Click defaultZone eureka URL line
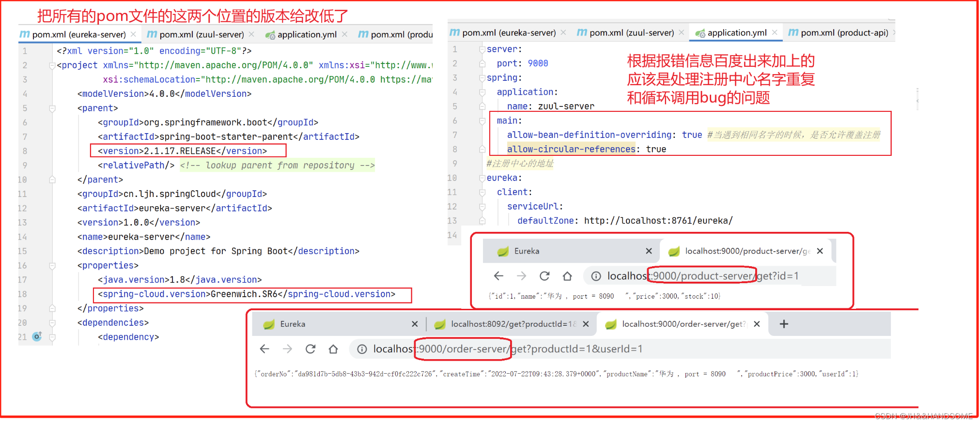The width and height of the screenshot is (980, 424). [625, 221]
